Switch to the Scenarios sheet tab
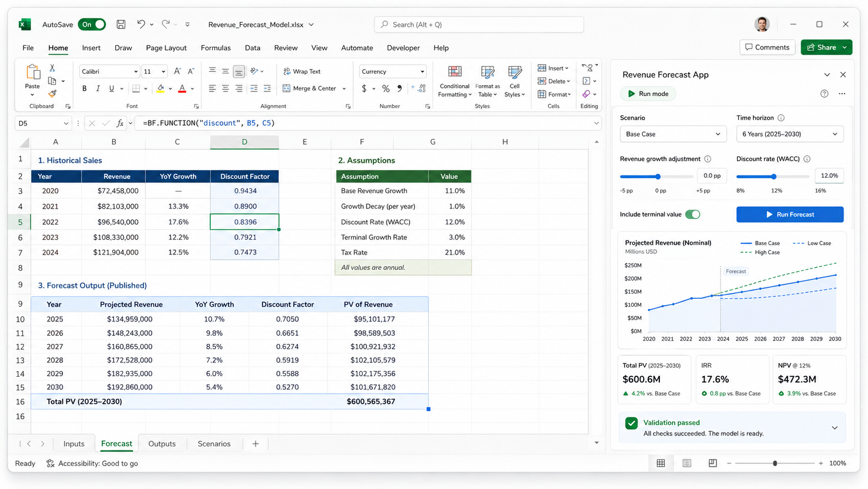This screenshot has width=868, height=489. click(x=214, y=444)
